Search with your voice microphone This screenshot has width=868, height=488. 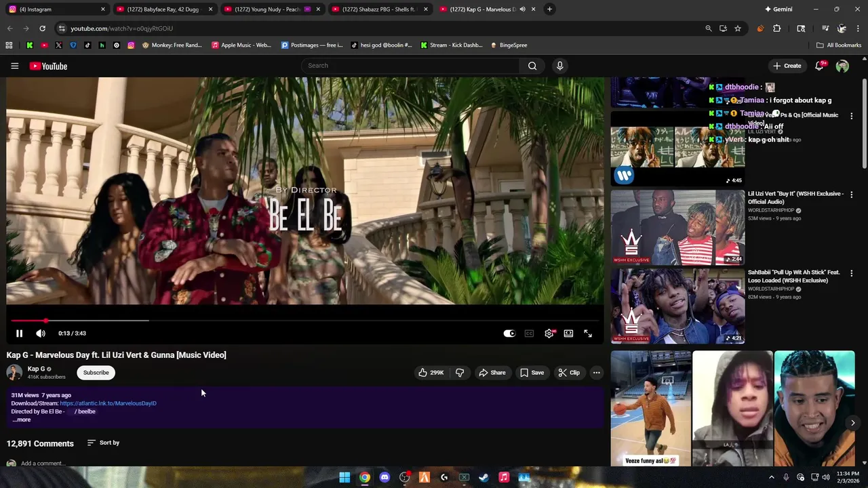coord(559,66)
